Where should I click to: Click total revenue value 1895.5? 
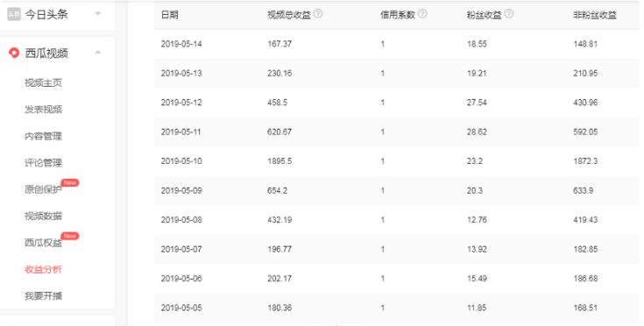pyautogui.click(x=280, y=161)
